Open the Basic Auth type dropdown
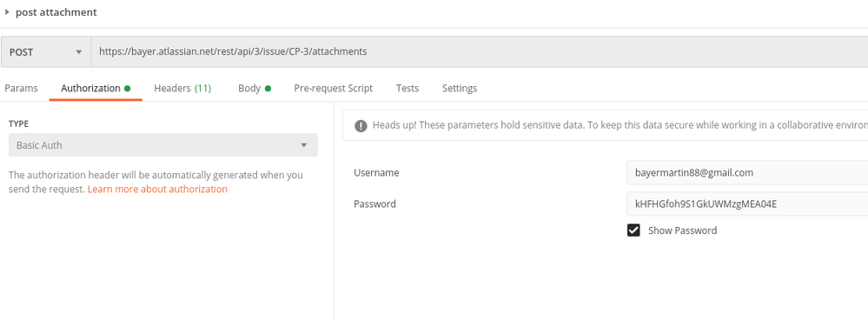868x321 pixels. [x=163, y=144]
